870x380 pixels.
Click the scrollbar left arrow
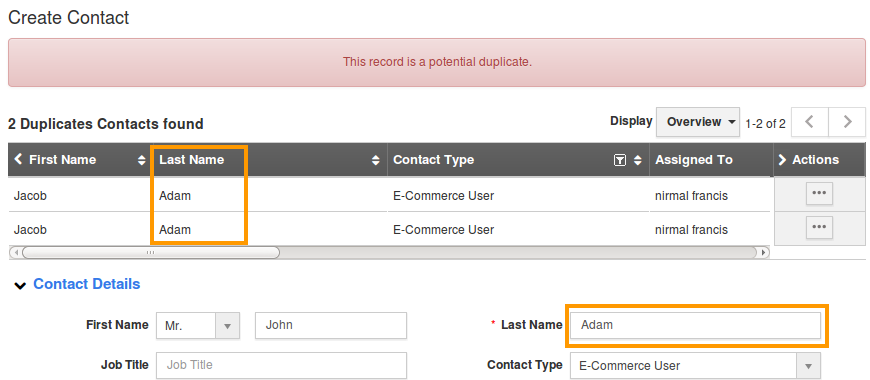point(16,252)
